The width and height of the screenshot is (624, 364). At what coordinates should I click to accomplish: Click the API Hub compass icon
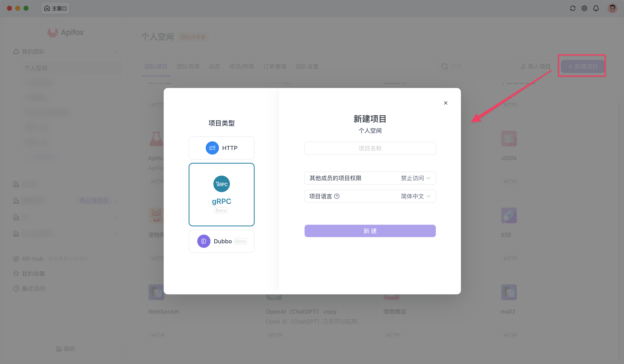pos(16,259)
